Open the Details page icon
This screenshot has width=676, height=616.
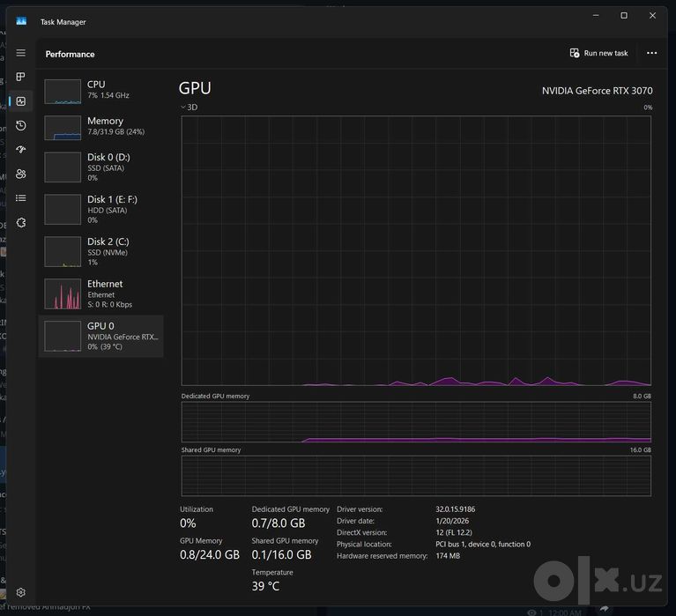tap(20, 198)
